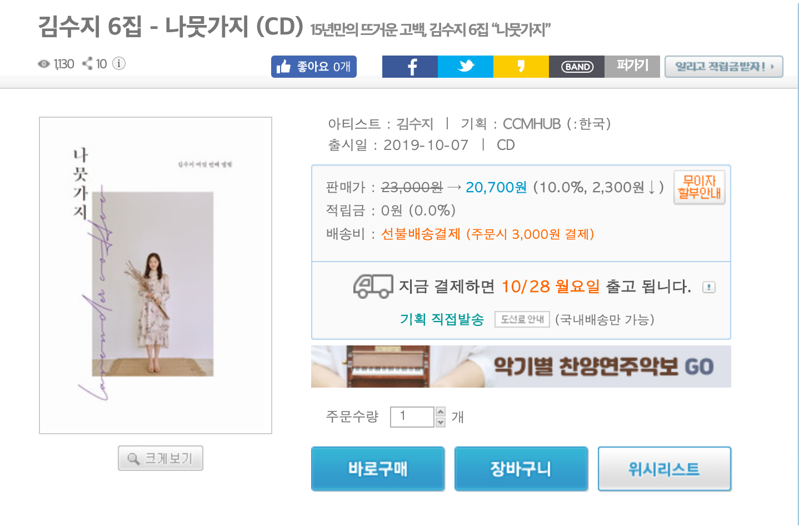799x532 pixels.
Task: Share on Facebook icon
Action: coord(410,67)
